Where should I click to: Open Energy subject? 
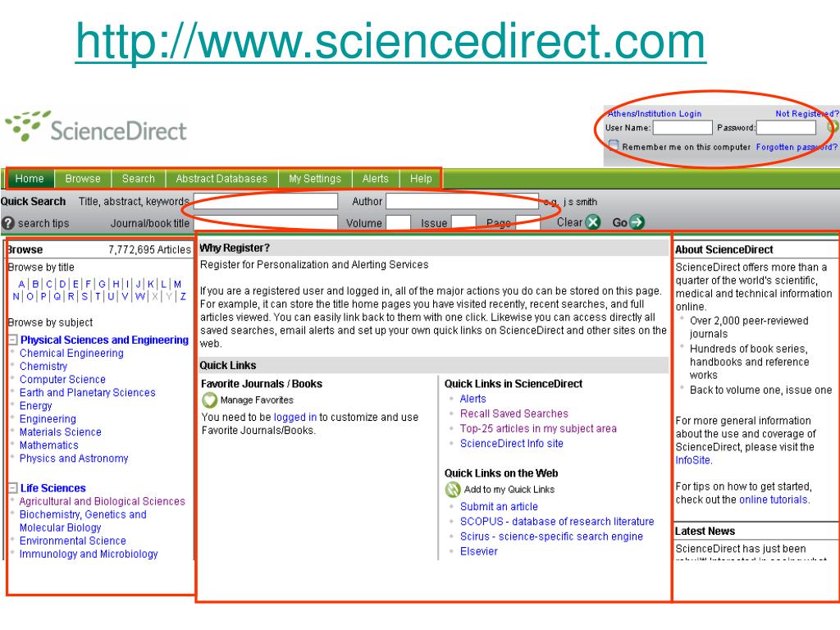(x=35, y=406)
